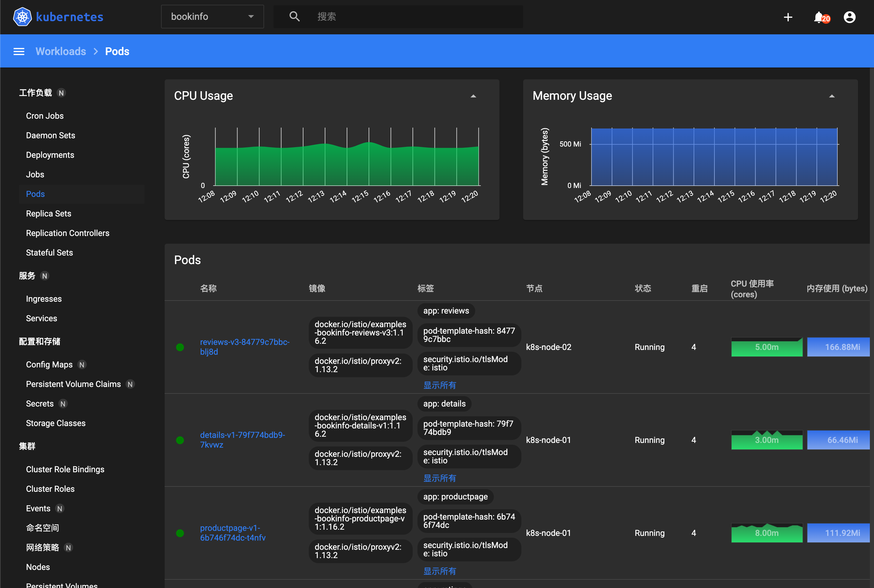Click the 8.00m CPU sparkline for productpage-v1

point(767,533)
